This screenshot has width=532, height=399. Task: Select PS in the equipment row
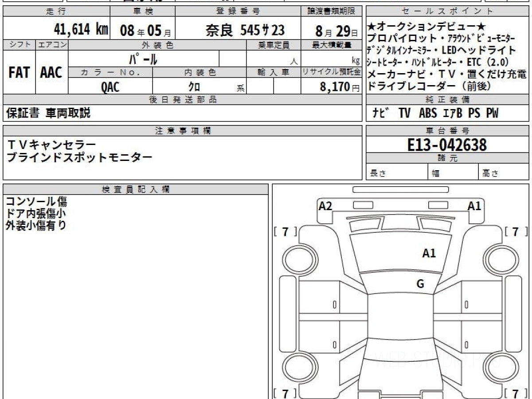click(474, 113)
